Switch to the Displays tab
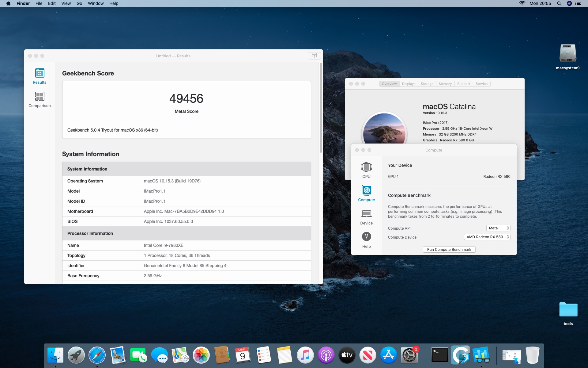This screenshot has height=368, width=588. (409, 84)
